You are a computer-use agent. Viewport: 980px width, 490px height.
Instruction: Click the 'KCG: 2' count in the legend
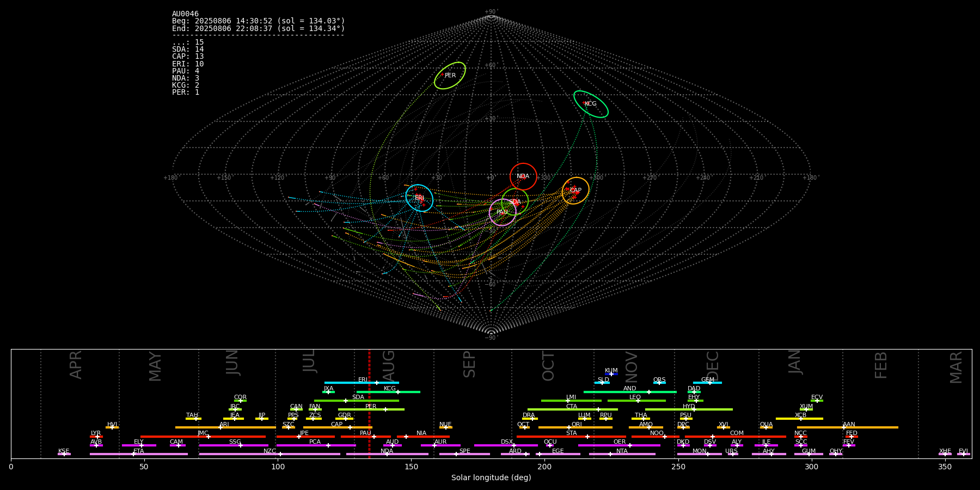point(186,85)
